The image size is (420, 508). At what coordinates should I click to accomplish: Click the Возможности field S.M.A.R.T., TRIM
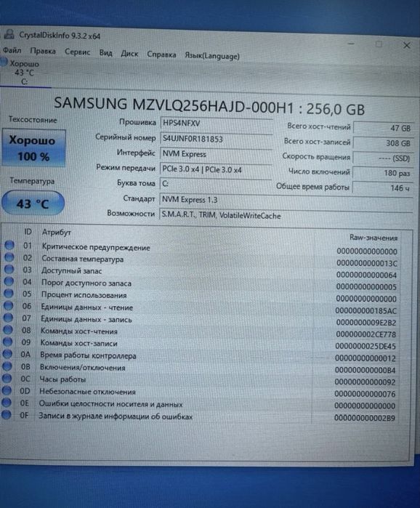point(286,215)
